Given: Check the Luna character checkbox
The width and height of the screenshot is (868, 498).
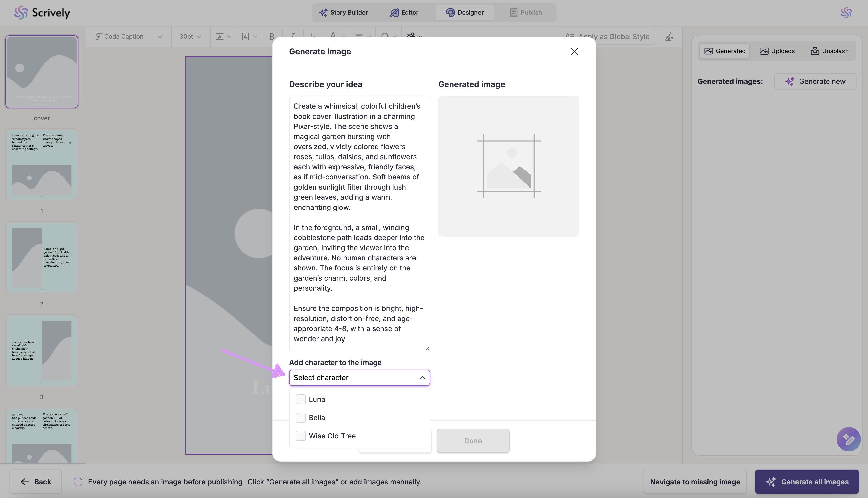Looking at the screenshot, I should [301, 399].
